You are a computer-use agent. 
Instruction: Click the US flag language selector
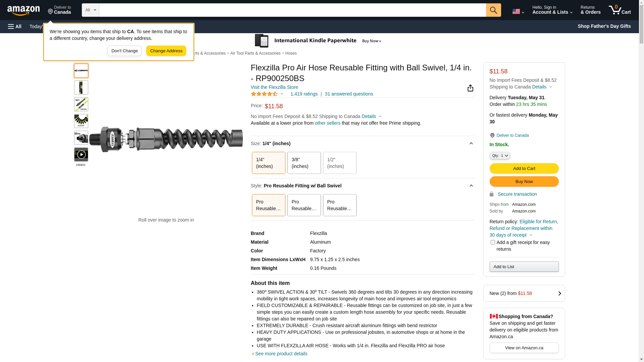click(x=518, y=11)
